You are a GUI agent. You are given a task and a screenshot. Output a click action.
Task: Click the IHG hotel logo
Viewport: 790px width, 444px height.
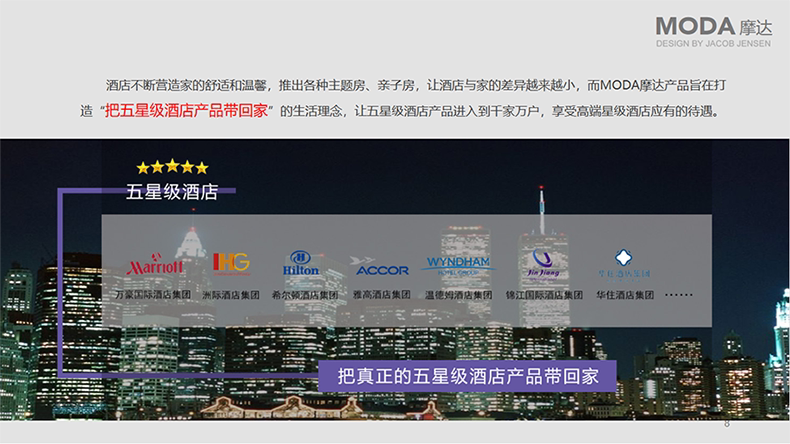(x=232, y=263)
